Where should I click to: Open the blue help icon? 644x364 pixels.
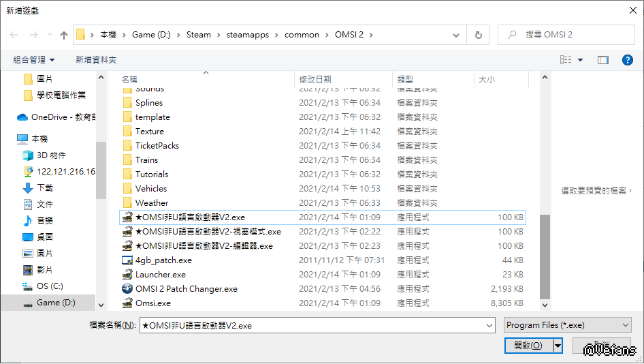point(627,60)
